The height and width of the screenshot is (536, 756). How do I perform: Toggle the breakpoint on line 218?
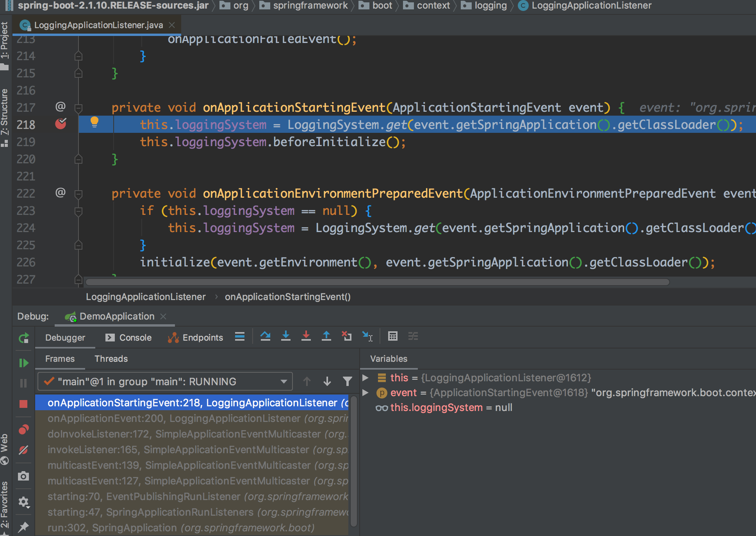[x=61, y=124]
